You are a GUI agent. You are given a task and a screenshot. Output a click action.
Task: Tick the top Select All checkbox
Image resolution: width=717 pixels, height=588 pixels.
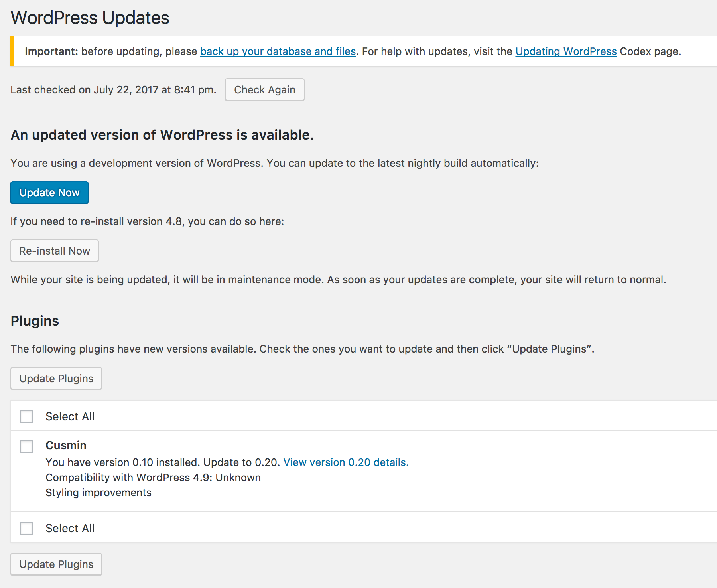pyautogui.click(x=26, y=416)
